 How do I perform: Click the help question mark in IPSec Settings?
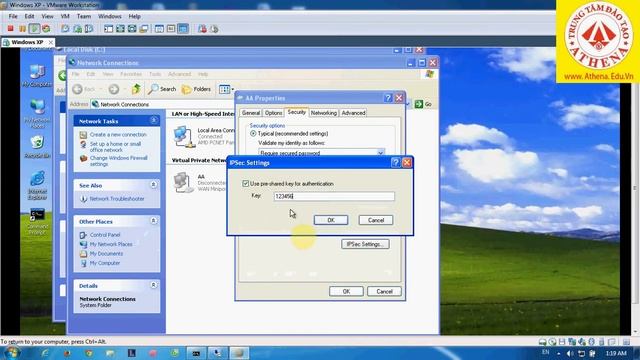pyautogui.click(x=395, y=162)
